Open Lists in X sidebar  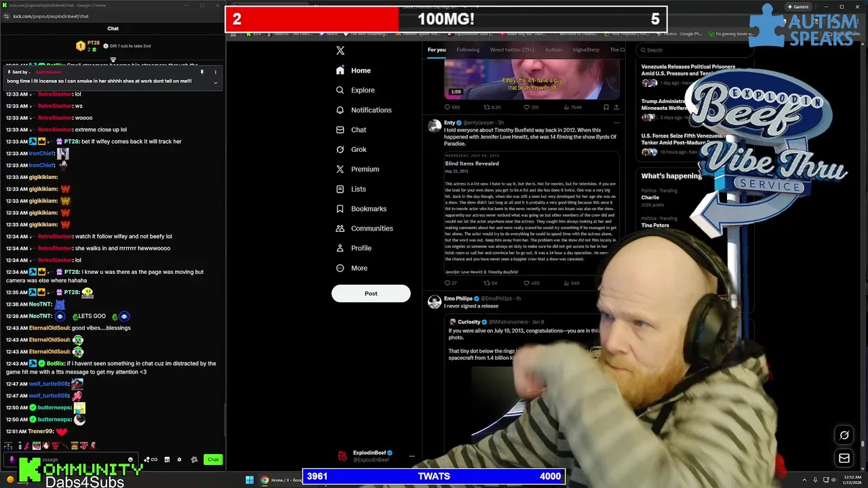[x=351, y=189]
